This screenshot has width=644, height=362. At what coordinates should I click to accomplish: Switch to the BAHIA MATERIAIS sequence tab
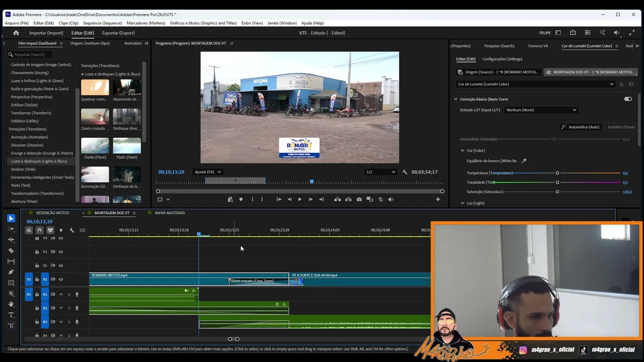(x=170, y=213)
